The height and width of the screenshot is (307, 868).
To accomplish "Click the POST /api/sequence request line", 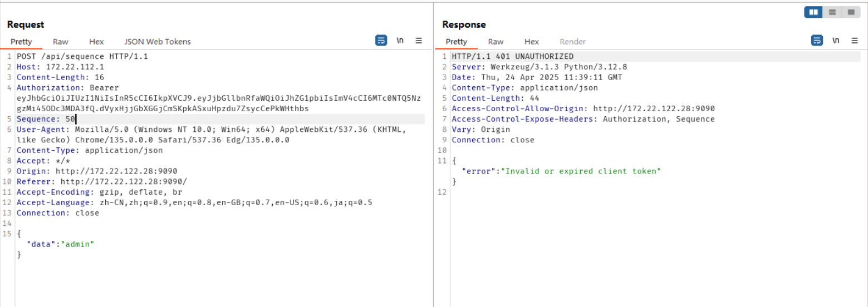I will click(x=82, y=56).
